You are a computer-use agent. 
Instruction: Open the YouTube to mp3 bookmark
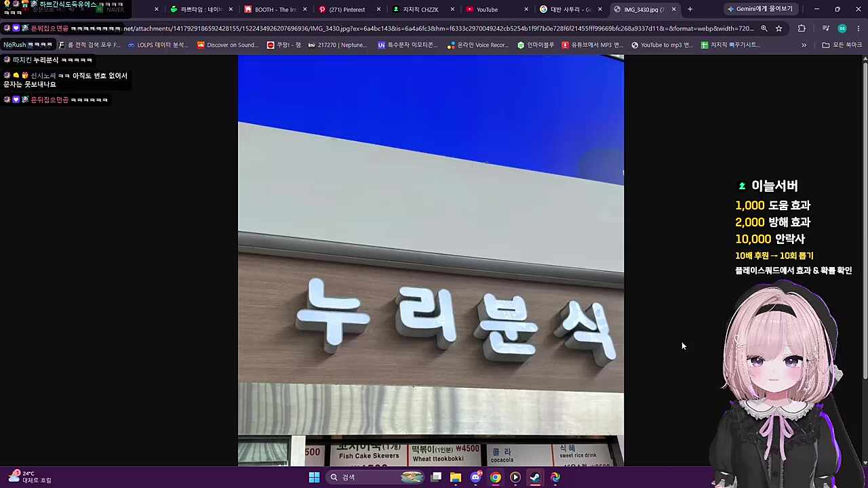tap(661, 45)
